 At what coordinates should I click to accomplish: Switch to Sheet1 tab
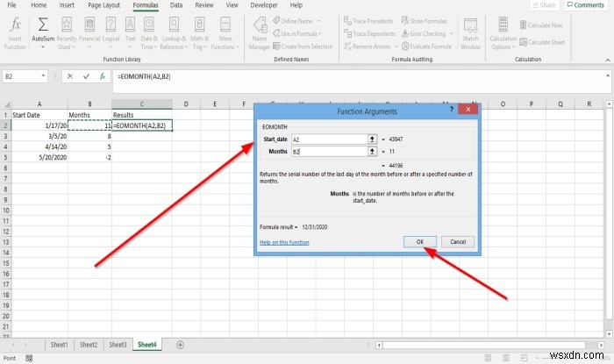[x=59, y=345]
